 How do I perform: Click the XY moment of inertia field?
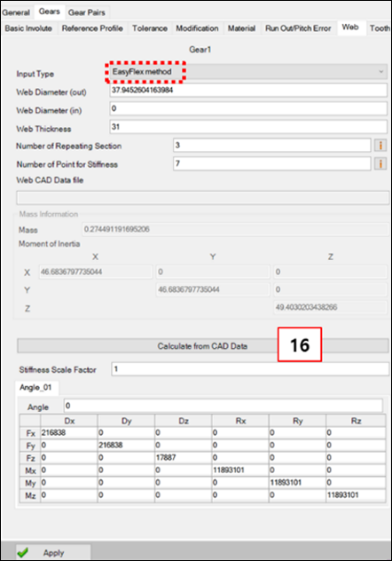pyautogui.click(x=213, y=272)
